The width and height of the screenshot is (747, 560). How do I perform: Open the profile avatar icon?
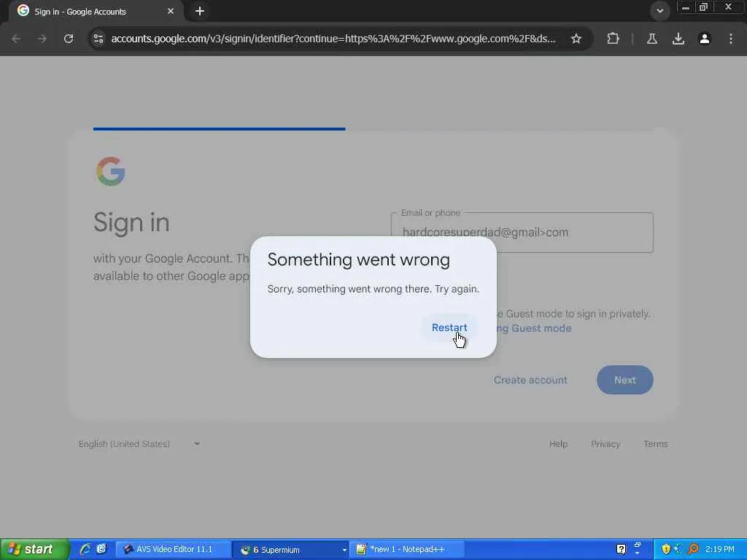tap(705, 39)
